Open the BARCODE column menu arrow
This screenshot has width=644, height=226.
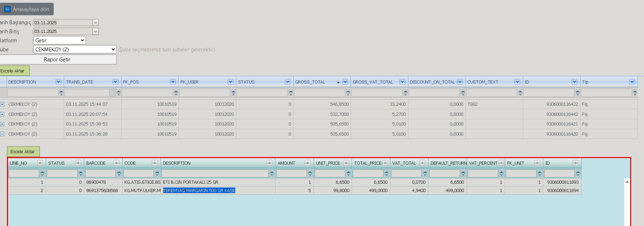(116, 163)
